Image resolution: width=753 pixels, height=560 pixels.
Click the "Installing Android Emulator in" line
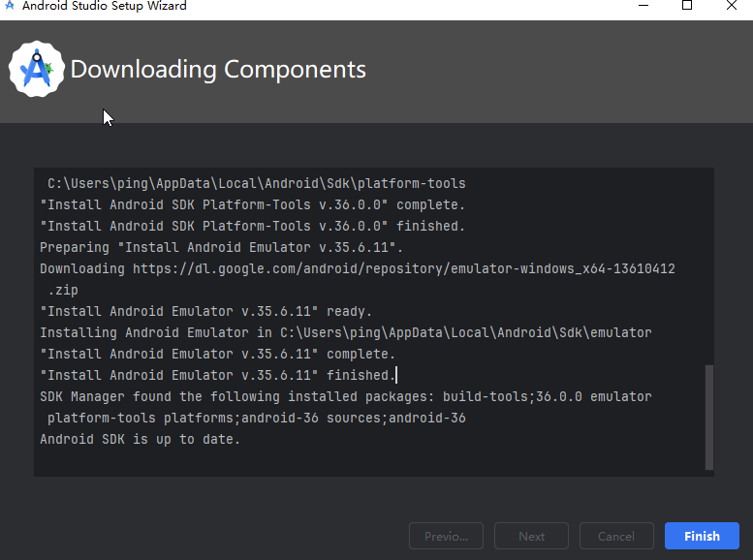click(346, 332)
